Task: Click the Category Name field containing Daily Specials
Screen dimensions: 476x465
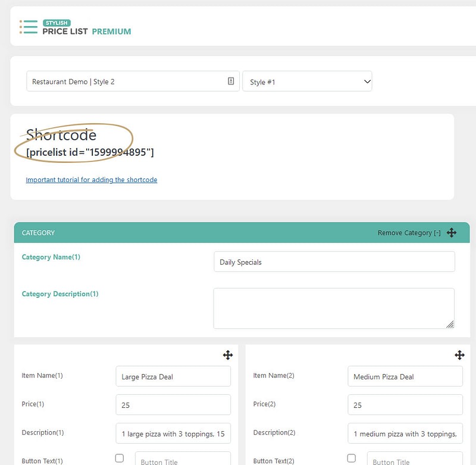Action: (334, 262)
